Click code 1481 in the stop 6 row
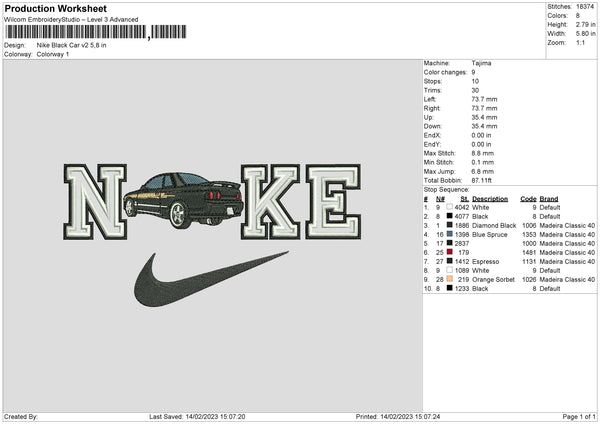The image size is (600, 424). tap(529, 252)
